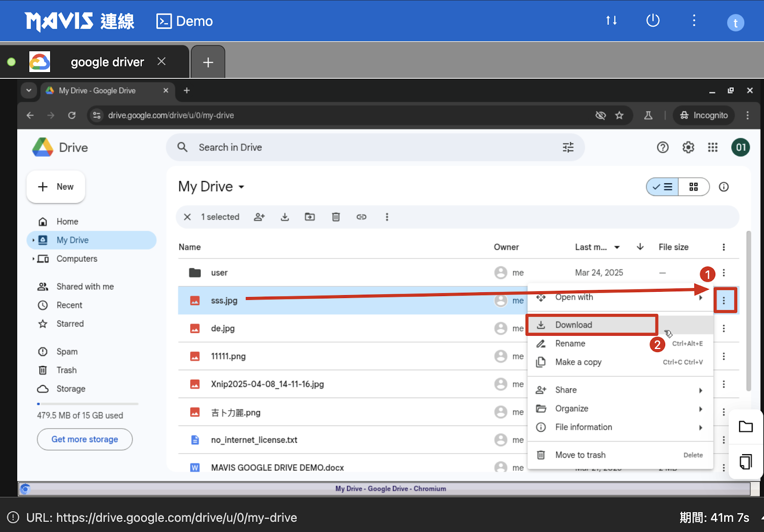Click the copy link icon in toolbar
Image resolution: width=764 pixels, height=532 pixels.
361,217
